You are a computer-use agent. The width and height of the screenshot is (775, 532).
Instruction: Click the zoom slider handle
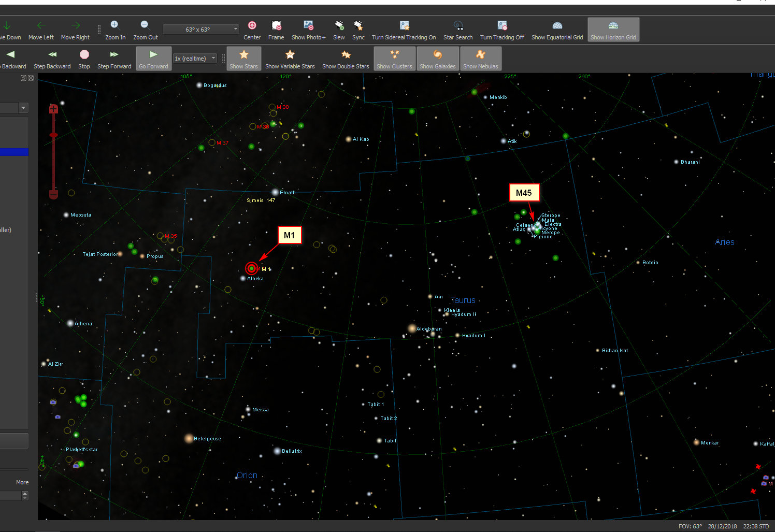click(x=53, y=135)
